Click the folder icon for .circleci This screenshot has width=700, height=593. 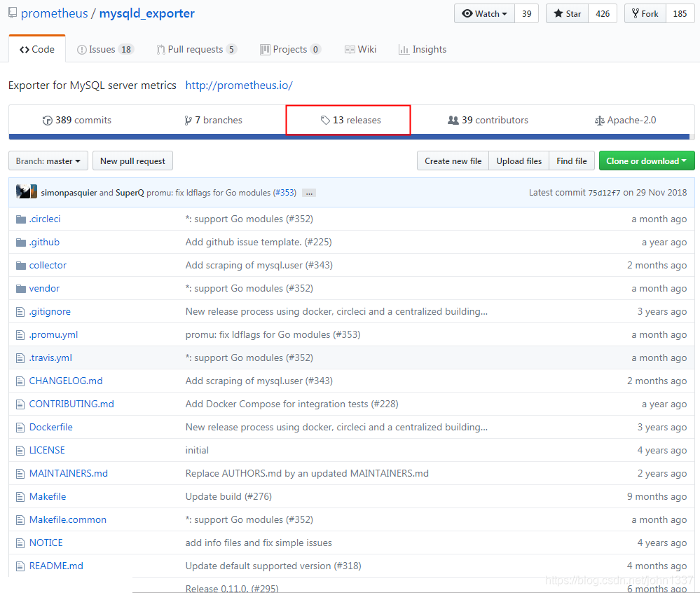[x=20, y=219]
